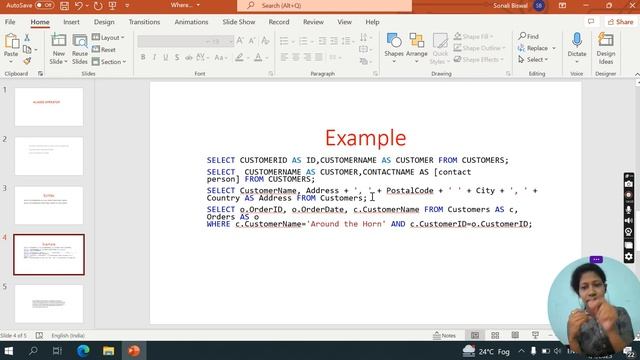
Task: Click the recorder camera snapshot icon
Action: tap(629, 184)
